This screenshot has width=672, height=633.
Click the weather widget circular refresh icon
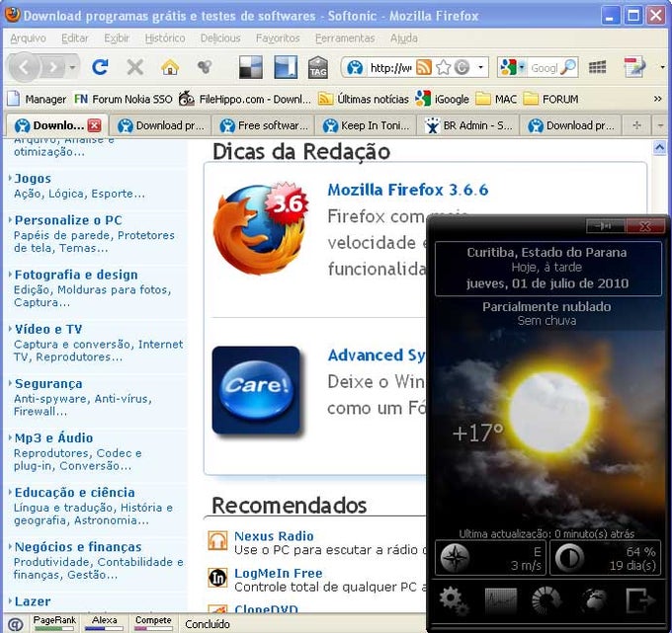tap(546, 600)
